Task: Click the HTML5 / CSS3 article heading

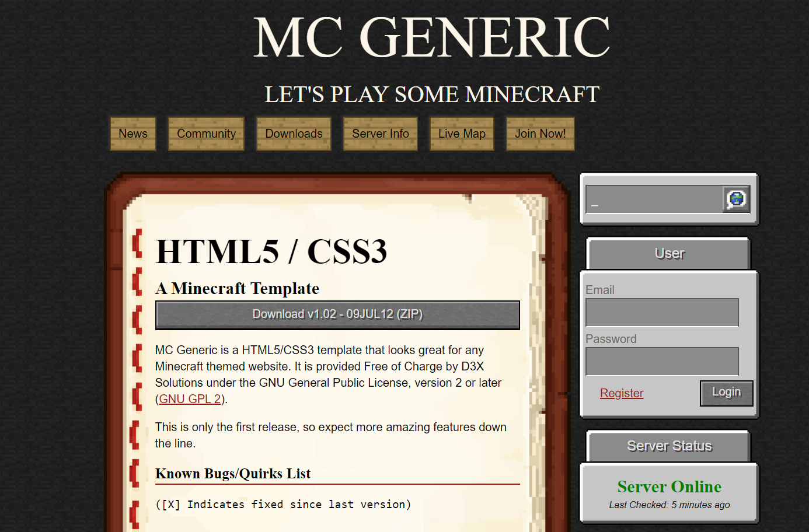Action: tap(271, 251)
